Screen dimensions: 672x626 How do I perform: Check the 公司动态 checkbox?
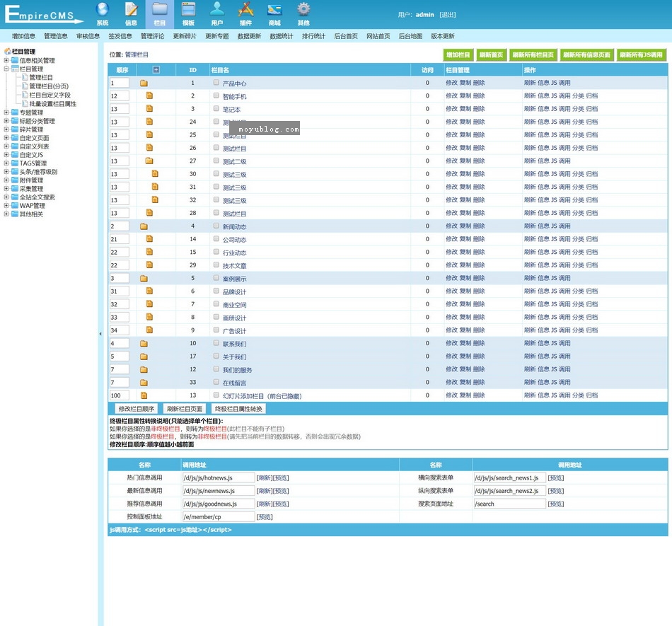(216, 239)
